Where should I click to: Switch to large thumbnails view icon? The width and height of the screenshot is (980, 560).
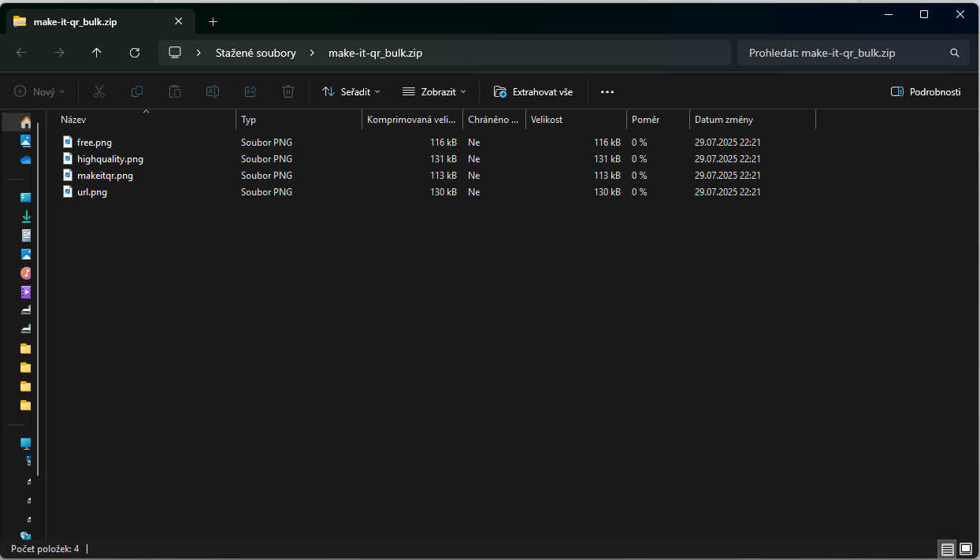coord(966,549)
